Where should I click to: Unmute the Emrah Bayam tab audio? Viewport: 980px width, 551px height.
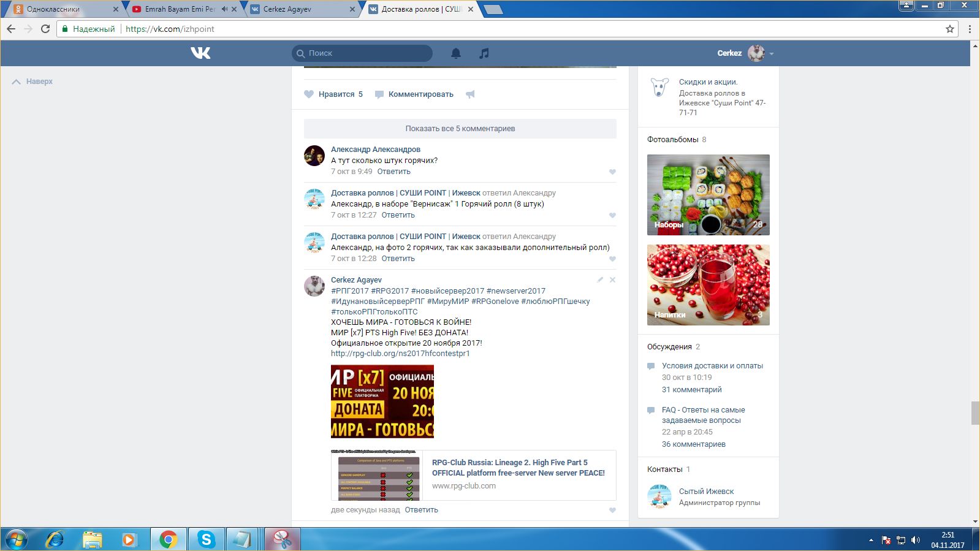click(x=224, y=9)
